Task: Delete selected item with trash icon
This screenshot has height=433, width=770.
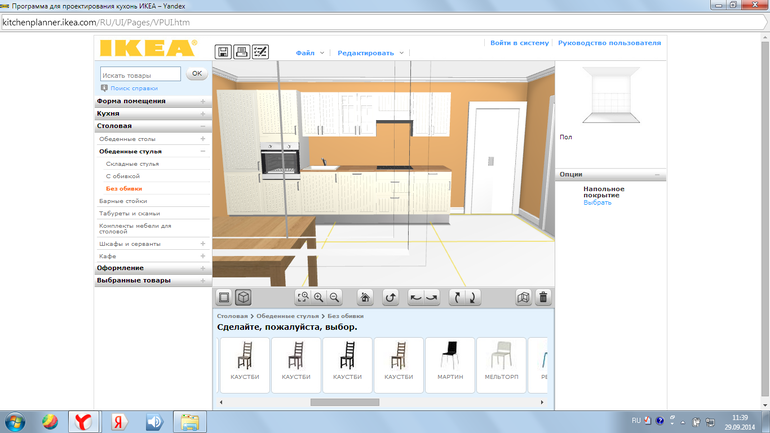Action: (x=543, y=297)
